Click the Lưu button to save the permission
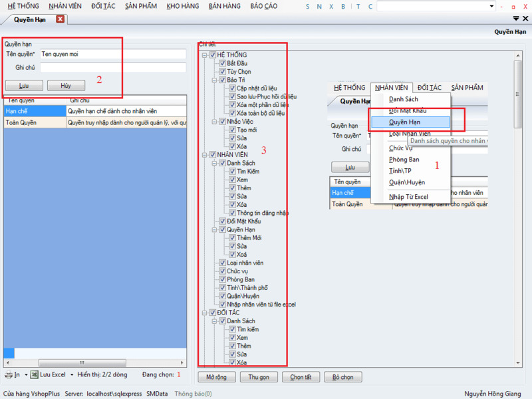The width and height of the screenshot is (532, 399). coord(24,86)
